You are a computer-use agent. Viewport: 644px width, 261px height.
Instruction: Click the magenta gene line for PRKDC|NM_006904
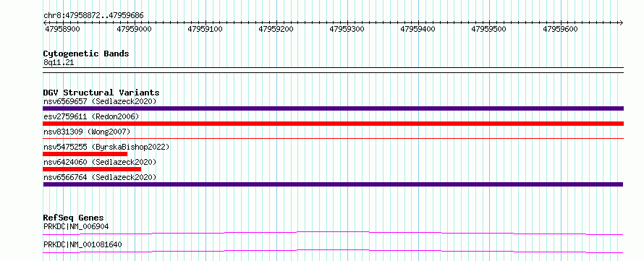point(333,233)
